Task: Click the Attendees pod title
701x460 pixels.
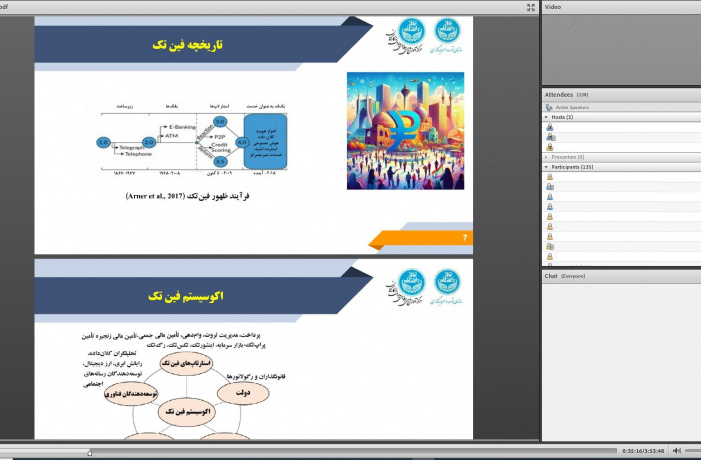Action: [558, 95]
